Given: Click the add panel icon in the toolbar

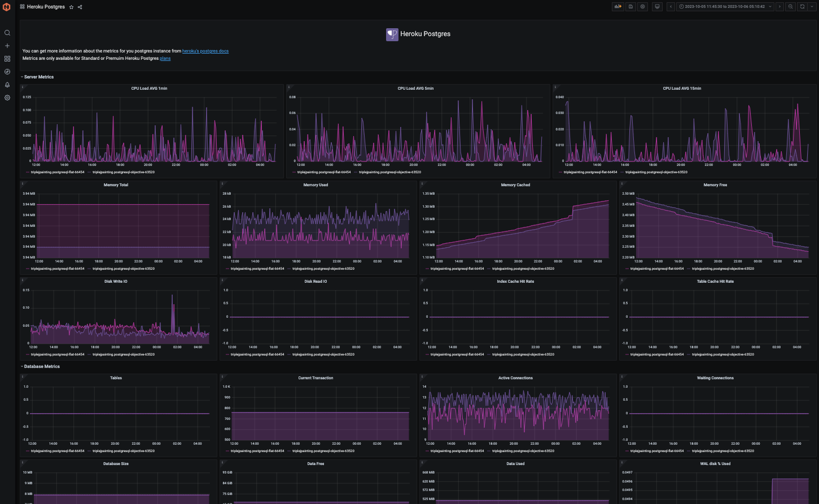Looking at the screenshot, I should [x=618, y=6].
